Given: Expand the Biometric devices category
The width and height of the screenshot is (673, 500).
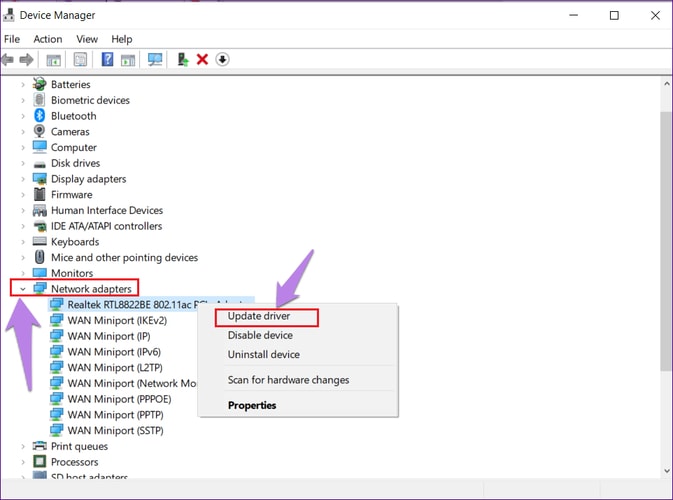Looking at the screenshot, I should (x=23, y=100).
